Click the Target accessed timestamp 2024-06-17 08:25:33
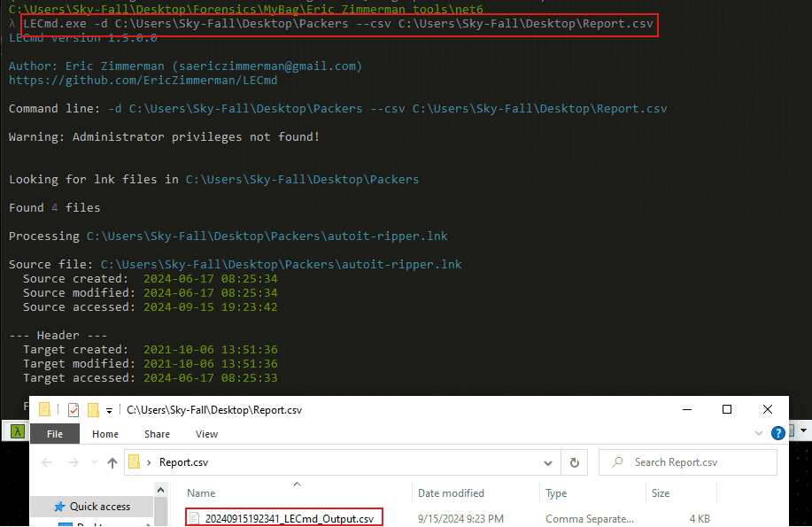The image size is (812, 527). (210, 378)
